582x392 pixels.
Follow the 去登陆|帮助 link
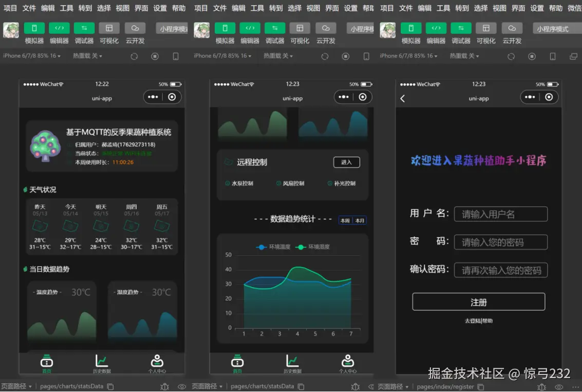click(x=478, y=321)
